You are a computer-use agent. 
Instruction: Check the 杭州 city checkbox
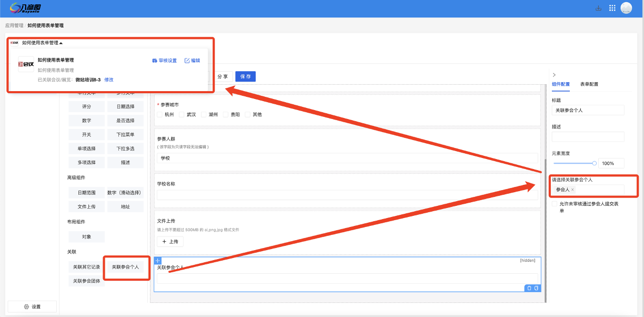click(160, 114)
